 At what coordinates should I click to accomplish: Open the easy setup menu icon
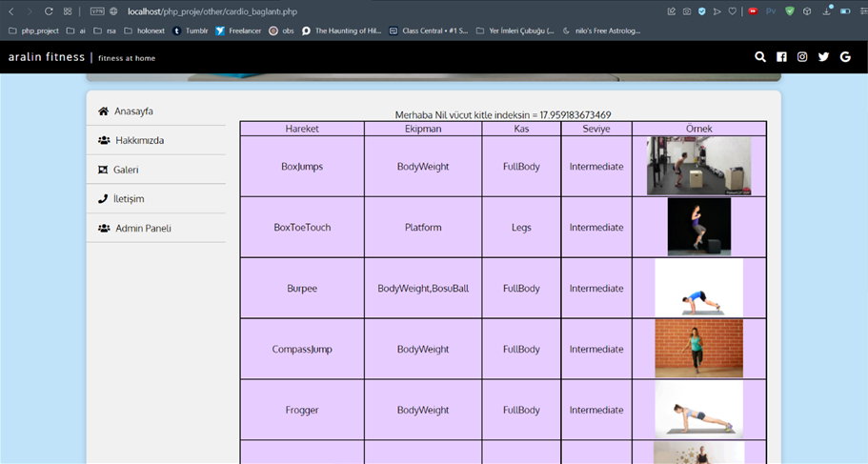point(863,11)
